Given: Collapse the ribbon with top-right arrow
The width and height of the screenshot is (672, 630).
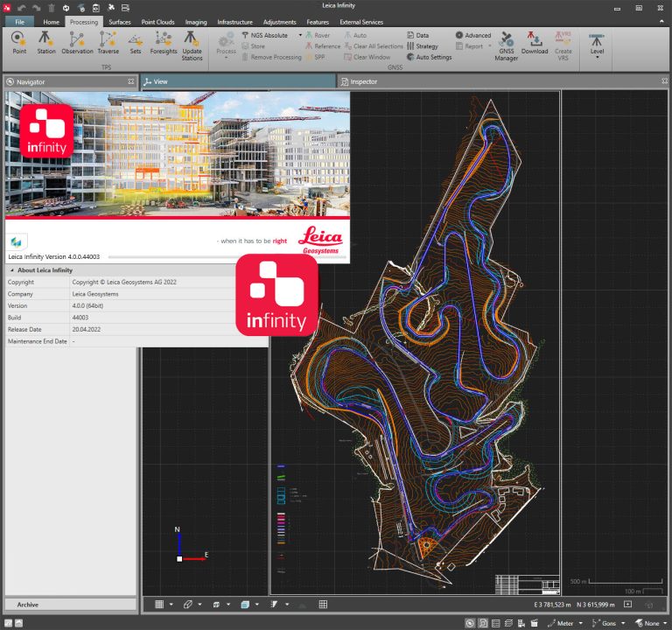Looking at the screenshot, I should [x=661, y=21].
